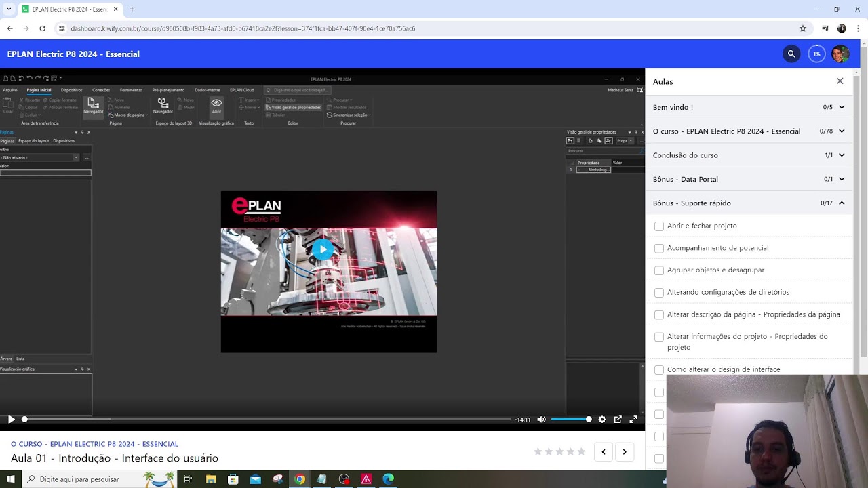Play the video from the control bar

coord(11,420)
